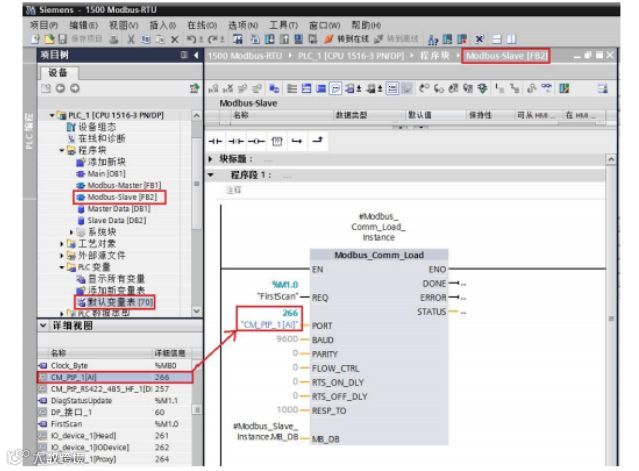The image size is (639, 471).
Task: Click the Close branch favorite icon
Action: [317, 141]
